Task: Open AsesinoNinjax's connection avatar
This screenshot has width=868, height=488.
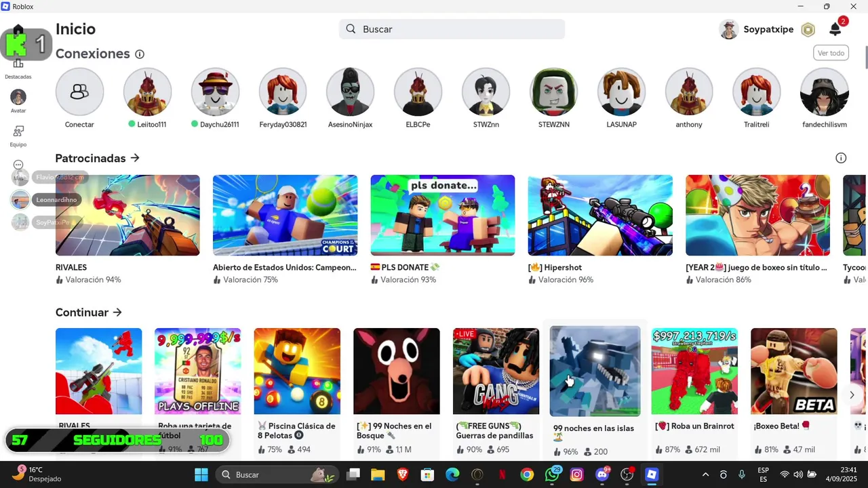Action: [x=351, y=91]
